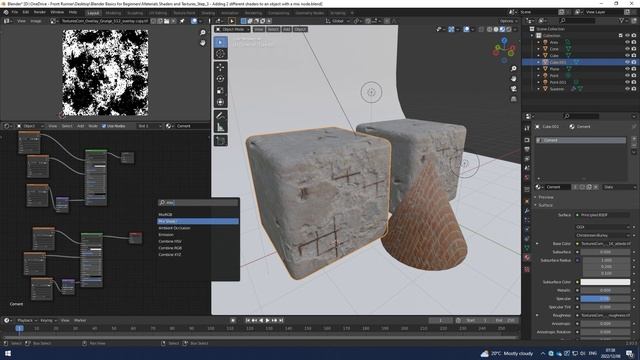Screen dimensions: 640x360
Task: Open the GGX distribution dropdown
Action: [x=602, y=227]
